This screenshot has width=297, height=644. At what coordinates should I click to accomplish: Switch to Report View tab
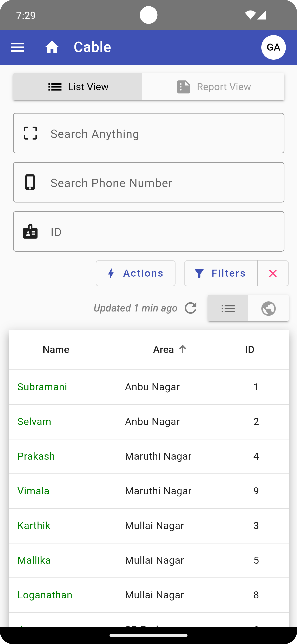coord(213,87)
